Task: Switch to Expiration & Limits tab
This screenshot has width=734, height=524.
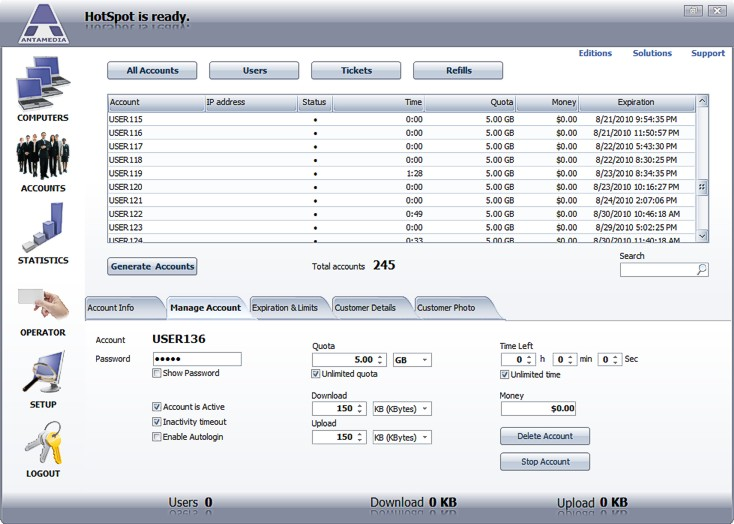Action: pos(285,307)
